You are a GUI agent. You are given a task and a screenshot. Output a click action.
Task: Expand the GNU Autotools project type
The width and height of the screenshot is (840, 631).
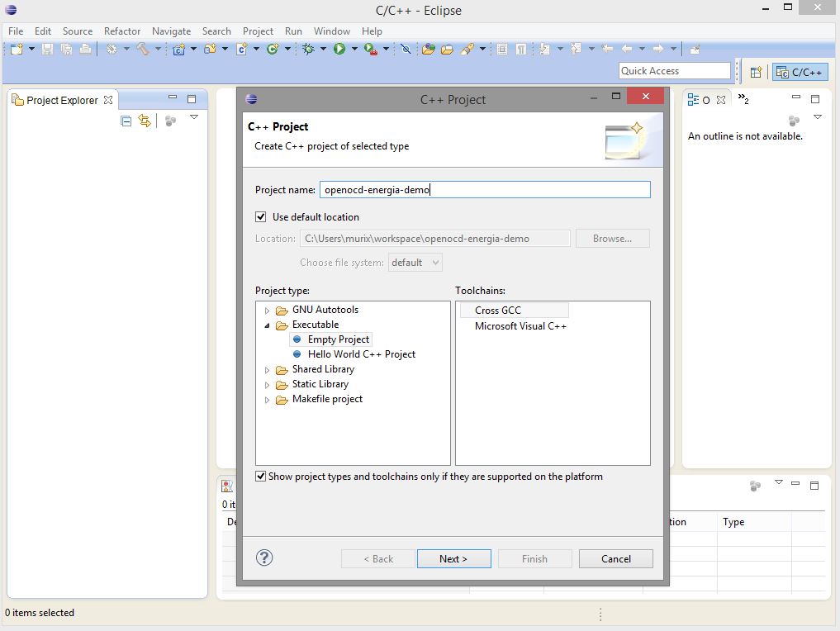click(267, 311)
